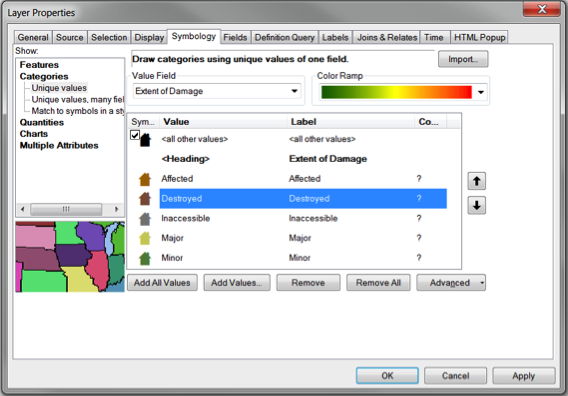Click the yellow Major house symbol
Screen dimensions: 568x396
[145, 238]
